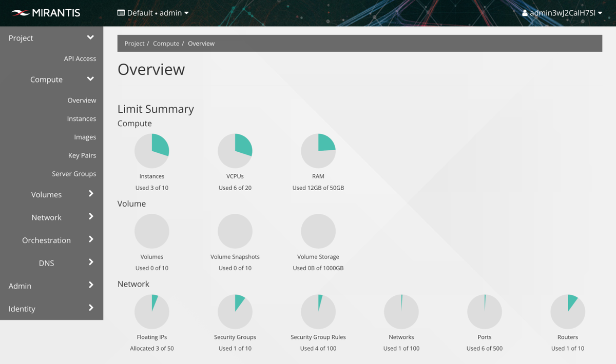Click the Floating IPs pie chart

coord(152,312)
